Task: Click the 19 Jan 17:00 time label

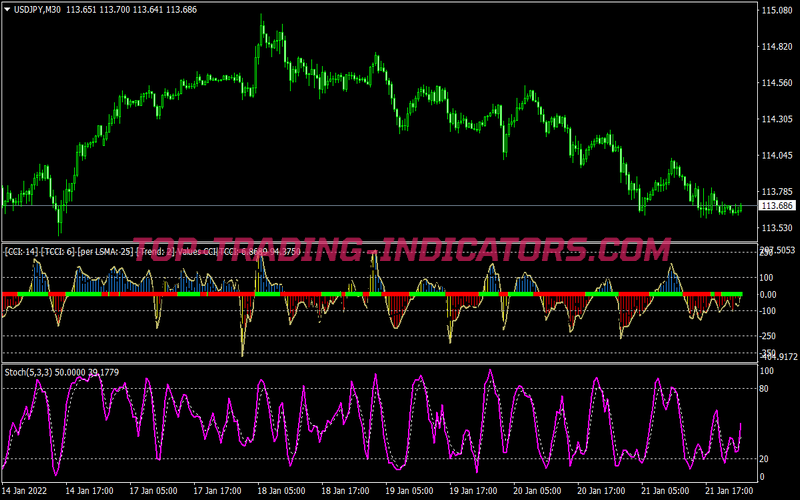Action: 473,491
